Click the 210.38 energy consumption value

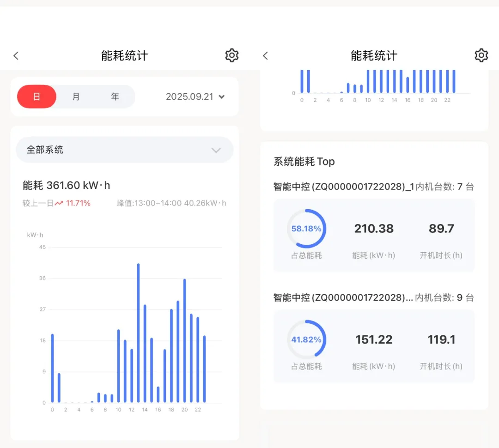pyautogui.click(x=374, y=229)
